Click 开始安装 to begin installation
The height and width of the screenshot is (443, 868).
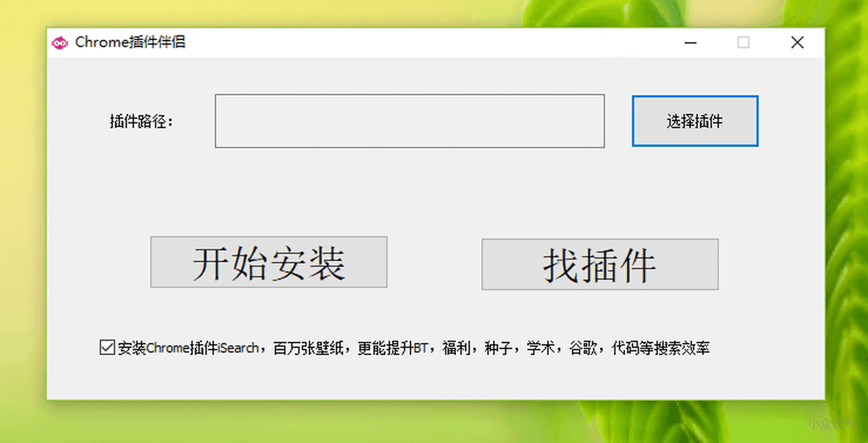click(269, 262)
